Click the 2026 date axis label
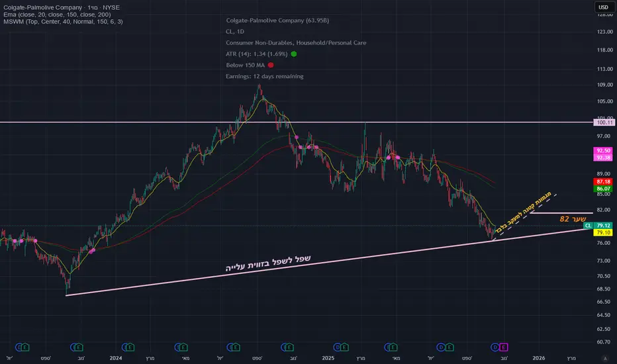617x364 pixels. click(539, 358)
